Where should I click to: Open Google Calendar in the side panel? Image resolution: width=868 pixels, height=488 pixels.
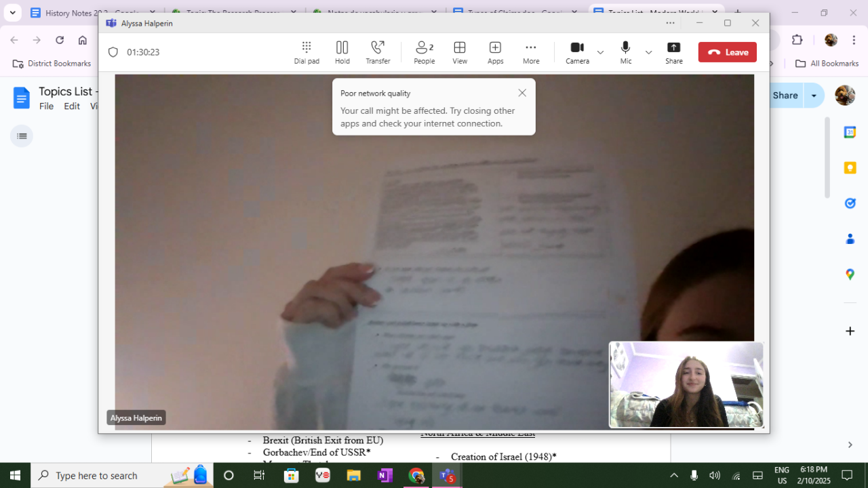tap(850, 132)
